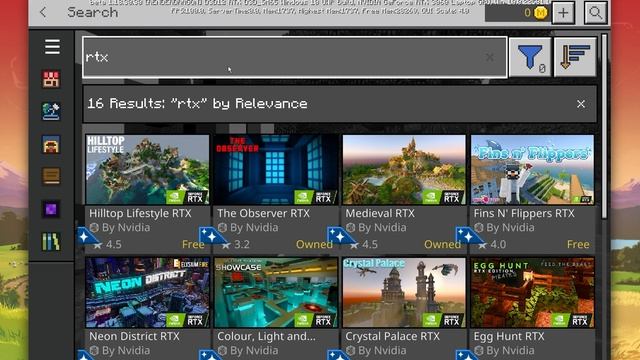Click the blue sparkle badge on Fins N' Flippers
This screenshot has height=360, width=640.
[x=468, y=236]
